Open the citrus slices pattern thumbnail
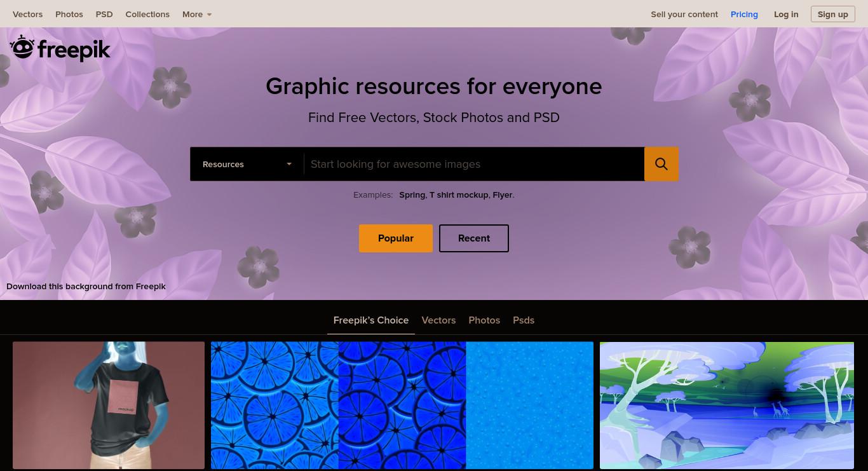Viewport: 868px width, 471px height. pos(402,406)
